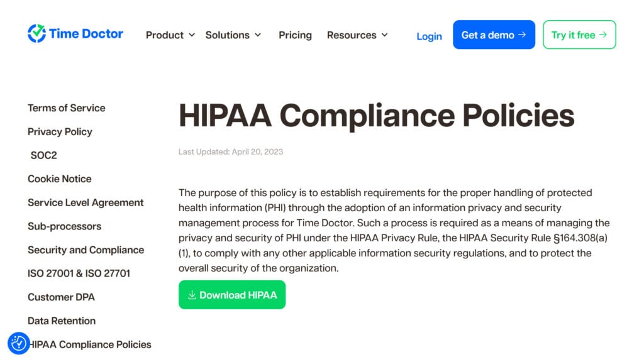Click the Login link

(x=429, y=36)
